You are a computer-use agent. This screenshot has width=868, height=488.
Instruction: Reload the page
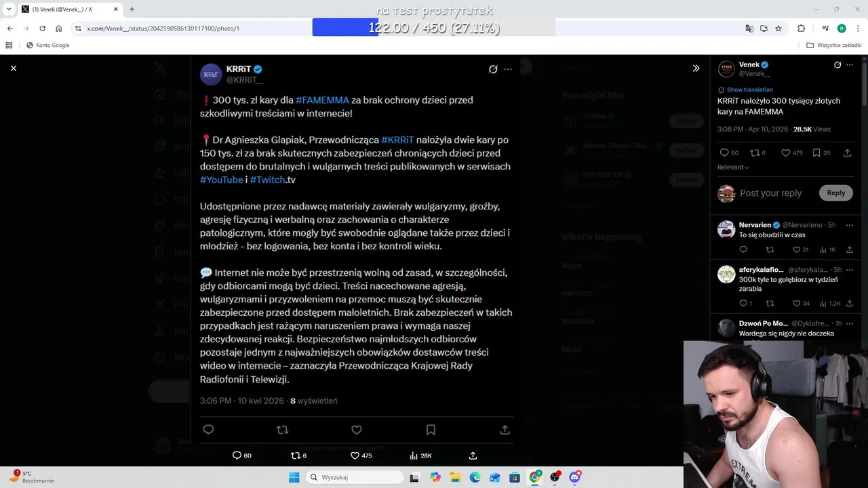pyautogui.click(x=42, y=28)
